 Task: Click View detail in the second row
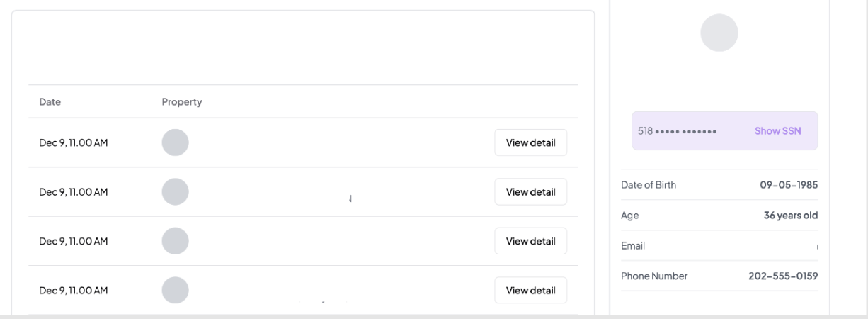tap(530, 191)
